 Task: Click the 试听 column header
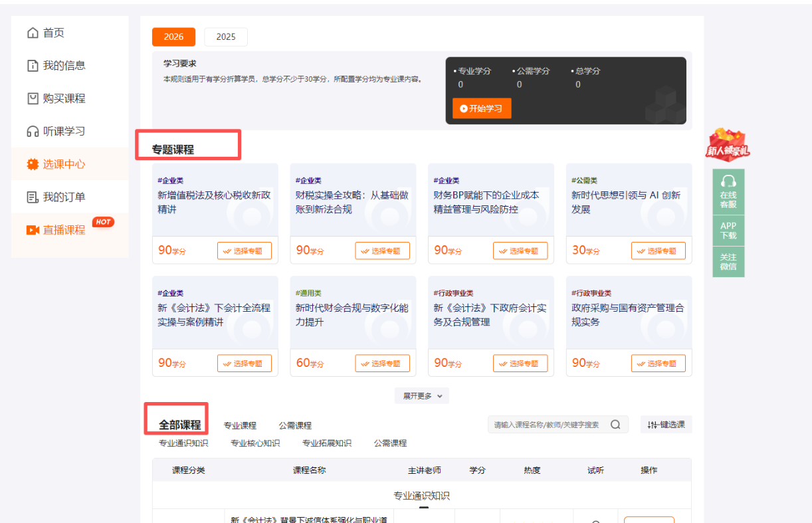pyautogui.click(x=596, y=471)
